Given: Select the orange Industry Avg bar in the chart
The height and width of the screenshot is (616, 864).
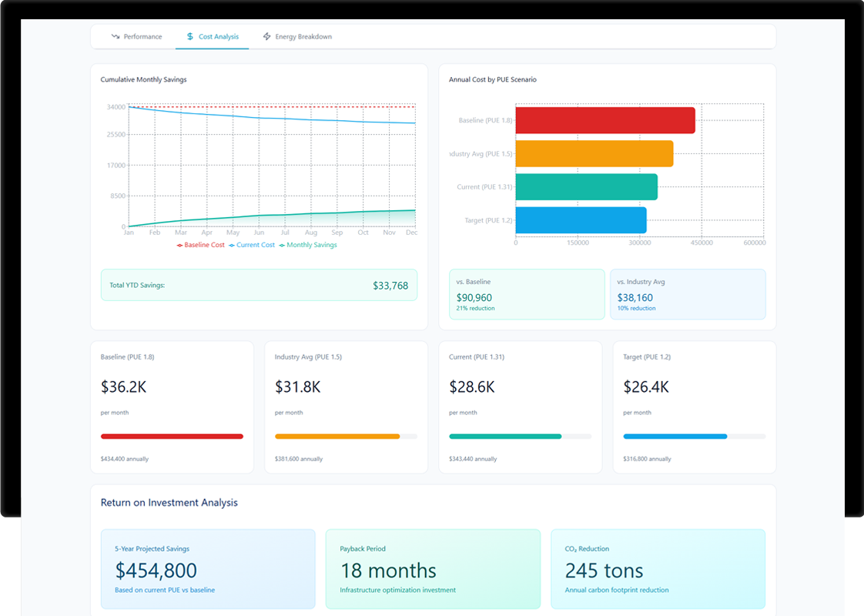Looking at the screenshot, I should pyautogui.click(x=593, y=153).
